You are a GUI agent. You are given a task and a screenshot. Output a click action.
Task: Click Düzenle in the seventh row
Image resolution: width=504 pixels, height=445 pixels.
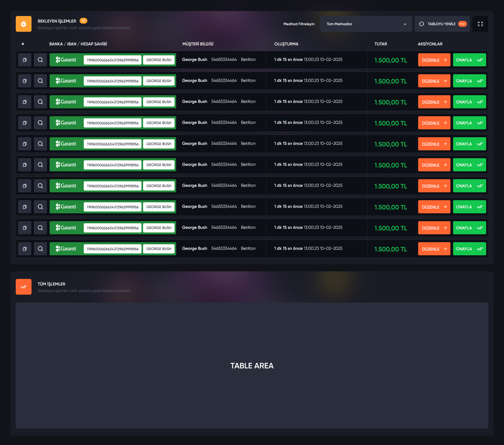point(434,186)
